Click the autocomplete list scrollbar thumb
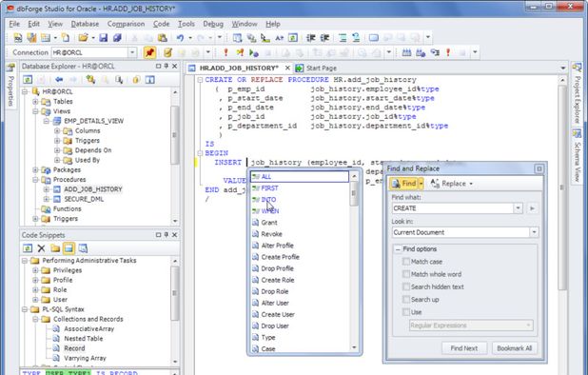588x375 pixels. click(x=354, y=194)
